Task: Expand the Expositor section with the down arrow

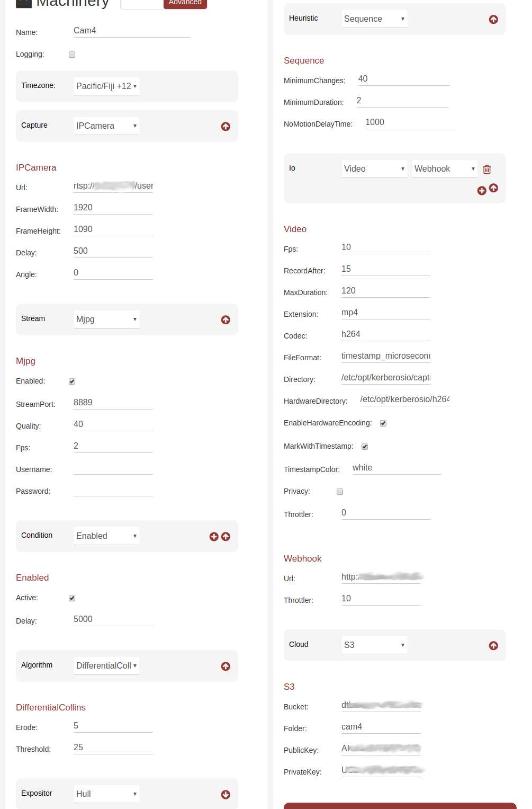Action: 226,794
